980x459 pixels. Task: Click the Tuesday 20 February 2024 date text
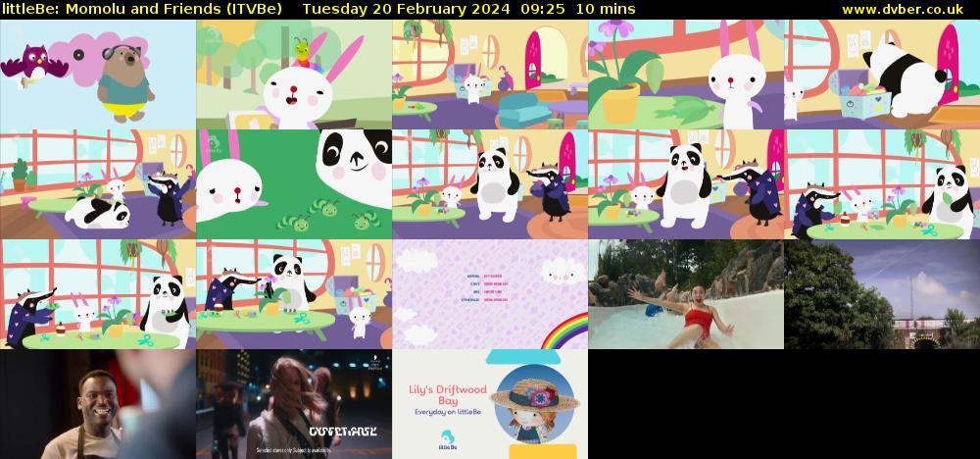tap(406, 9)
